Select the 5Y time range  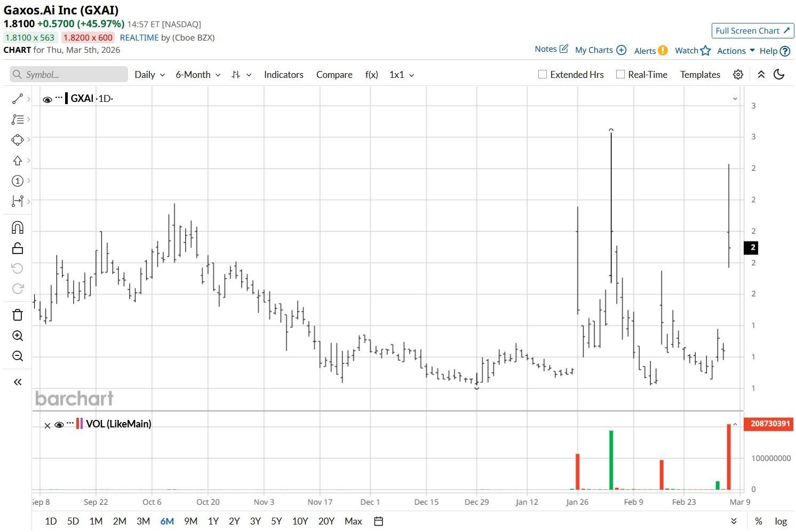276,521
